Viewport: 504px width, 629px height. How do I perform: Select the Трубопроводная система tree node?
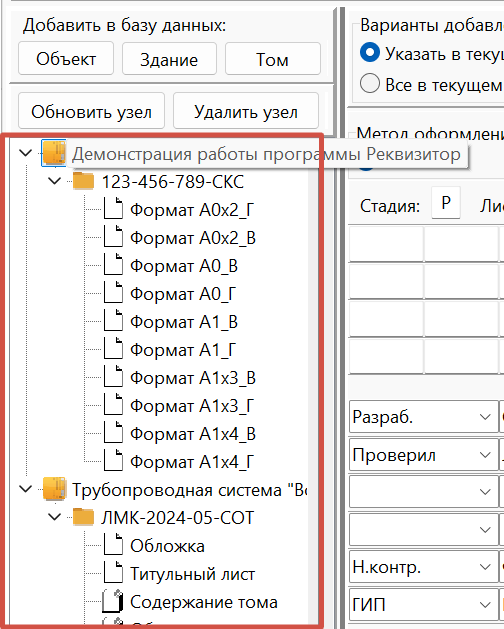189,490
